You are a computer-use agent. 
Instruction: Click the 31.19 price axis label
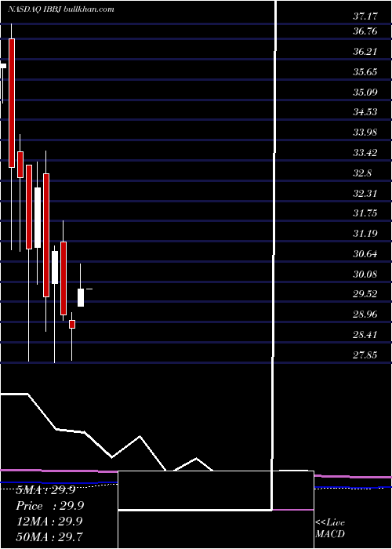pos(365,233)
